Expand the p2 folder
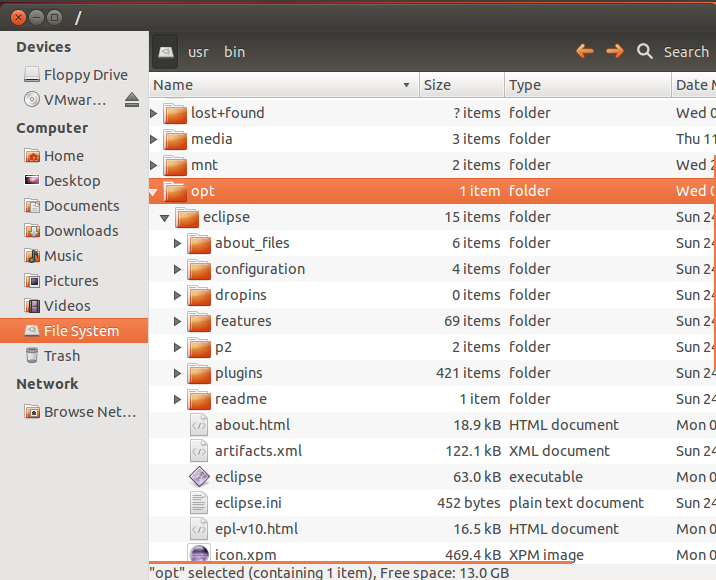Viewport: 716px width, 580px height. [177, 347]
